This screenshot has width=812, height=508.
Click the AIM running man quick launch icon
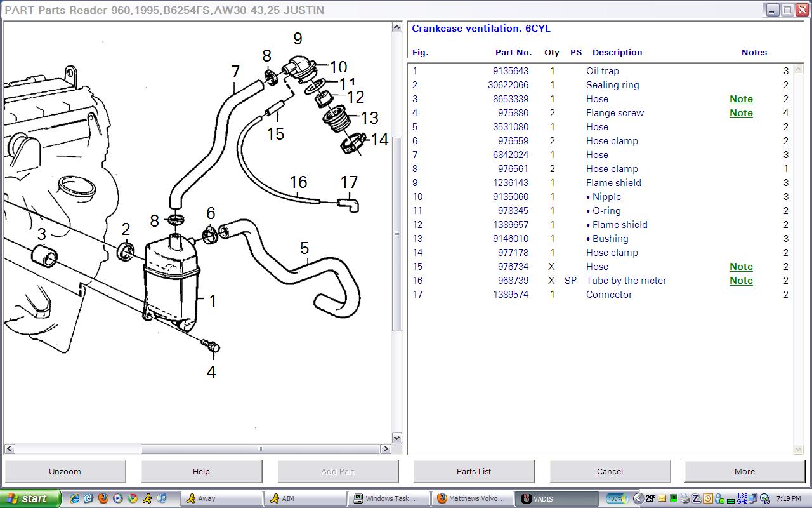pyautogui.click(x=147, y=498)
